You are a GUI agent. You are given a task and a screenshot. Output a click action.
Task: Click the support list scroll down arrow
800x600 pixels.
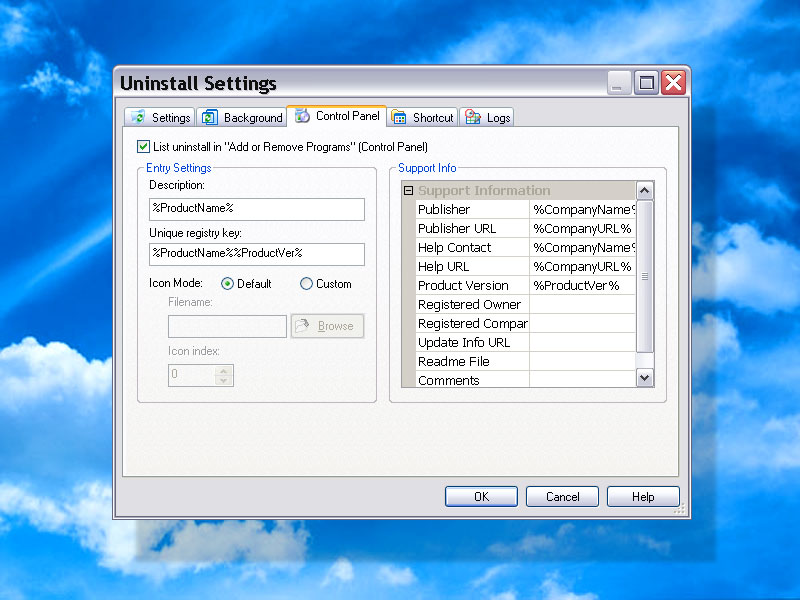click(644, 378)
